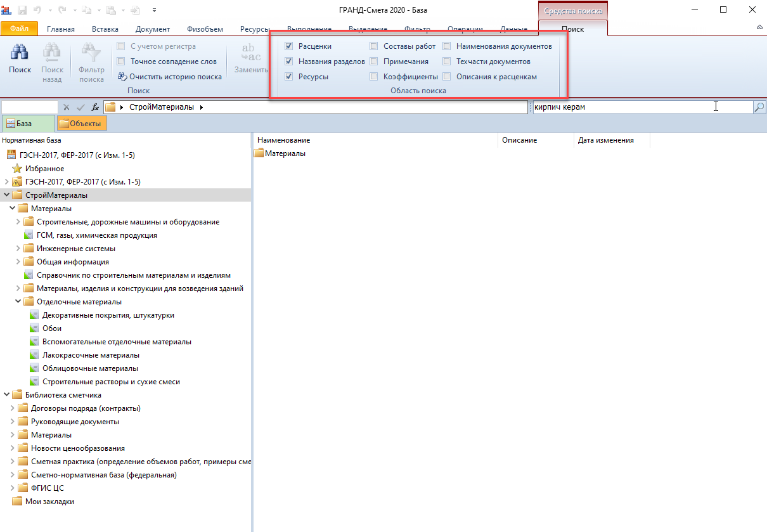Select Облицовочные материалы in the tree
This screenshot has width=767, height=532.
[x=90, y=368]
